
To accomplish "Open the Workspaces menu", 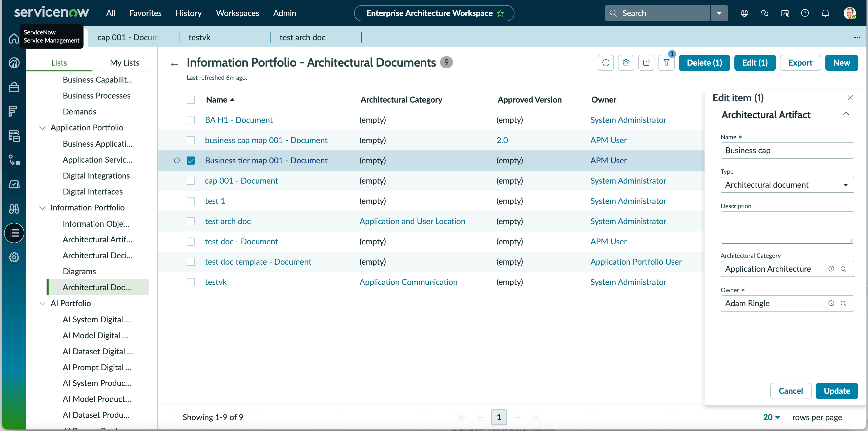I will tap(237, 13).
